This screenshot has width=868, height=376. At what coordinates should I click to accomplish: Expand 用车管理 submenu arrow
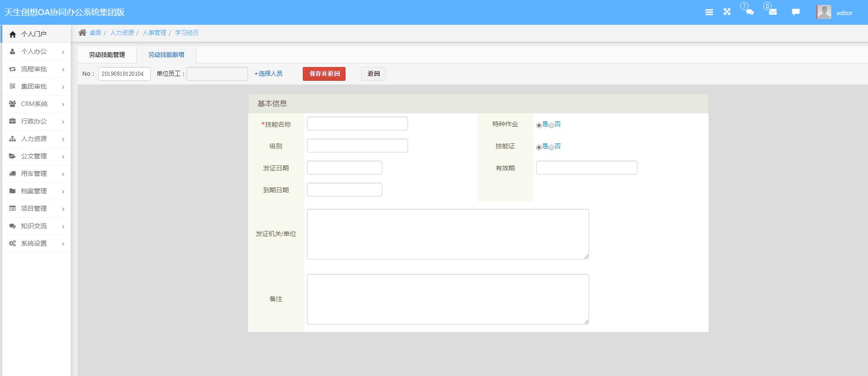coord(63,174)
